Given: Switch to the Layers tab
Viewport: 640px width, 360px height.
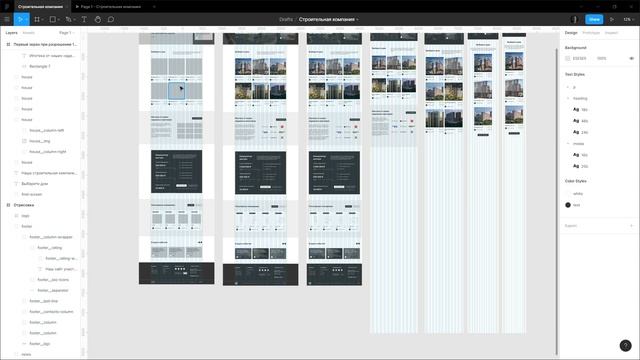Looking at the screenshot, I should pos(11,33).
